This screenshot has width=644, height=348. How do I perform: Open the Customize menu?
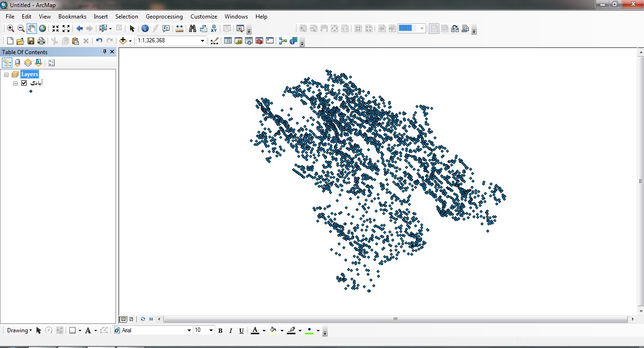(204, 17)
